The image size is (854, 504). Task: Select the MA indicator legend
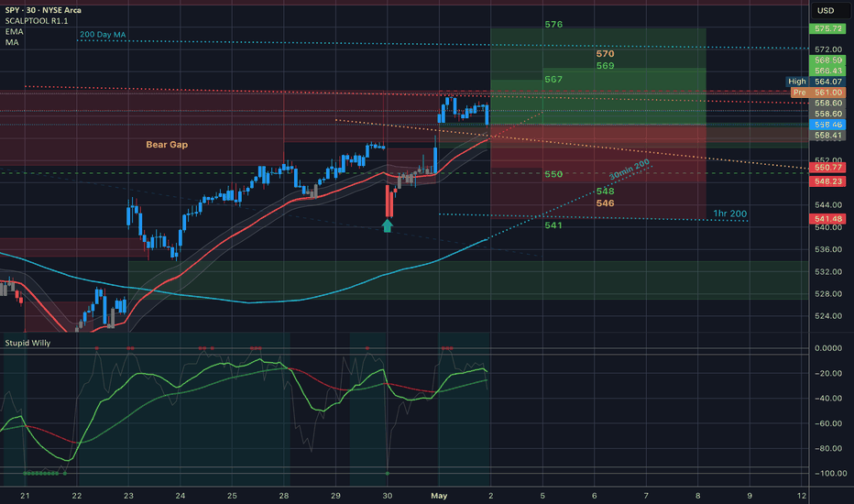pos(12,42)
